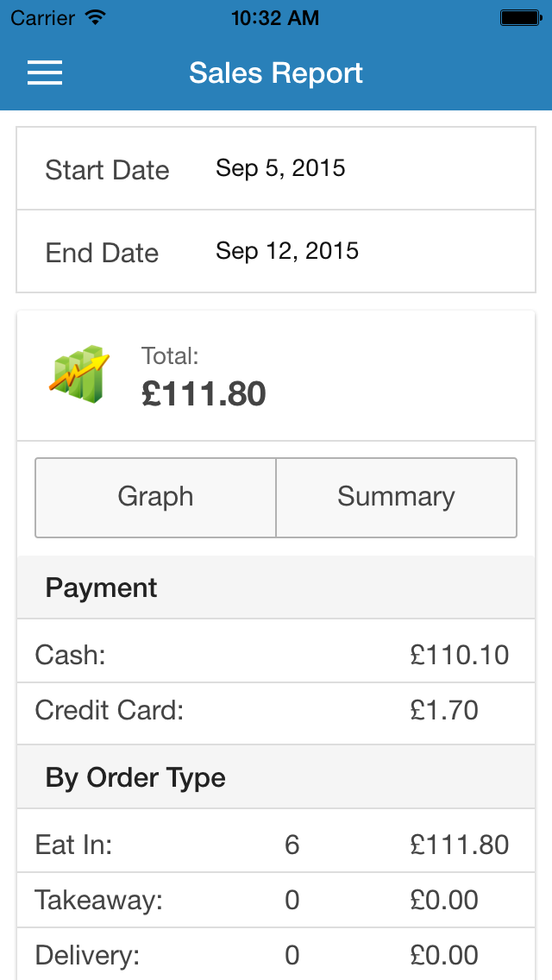Screen dimensions: 552x980
Task: Switch to the Summary tab
Action: pyautogui.click(x=397, y=498)
